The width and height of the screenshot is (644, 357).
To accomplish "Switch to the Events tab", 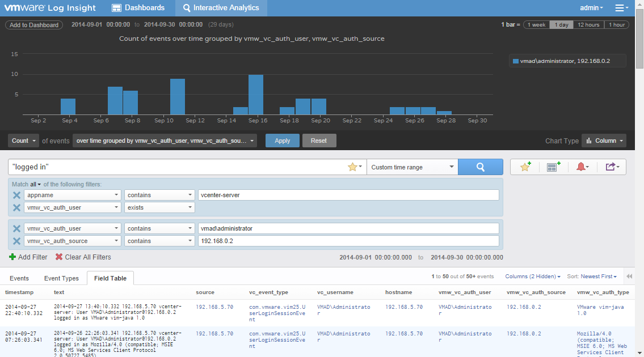I will [19, 278].
